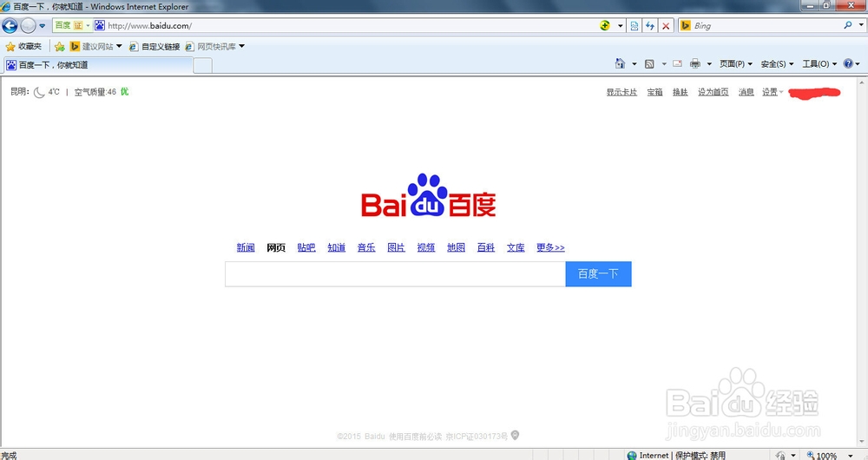Open the 安全(S) menu
The image size is (868, 460).
[x=777, y=63]
